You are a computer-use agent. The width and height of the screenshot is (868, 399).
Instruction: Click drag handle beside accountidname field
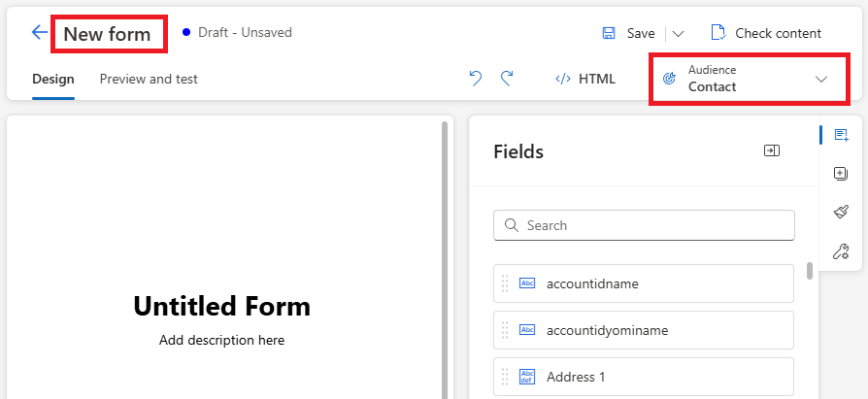[505, 283]
